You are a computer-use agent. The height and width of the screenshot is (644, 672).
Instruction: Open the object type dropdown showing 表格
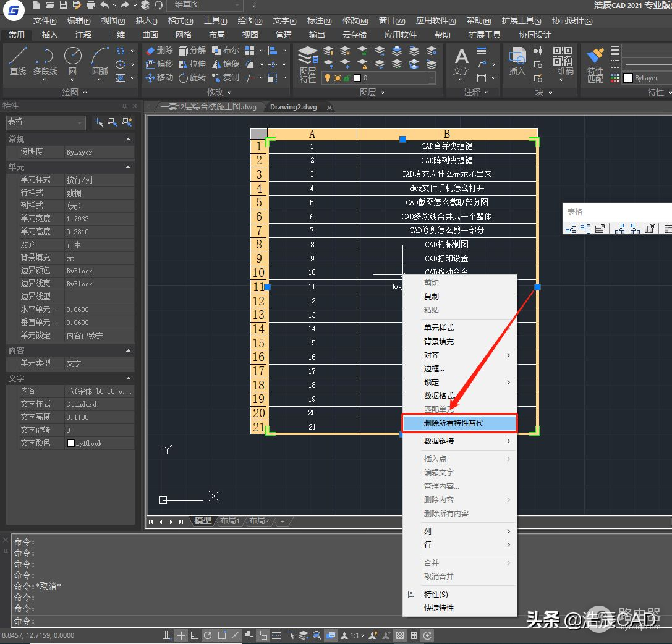(x=46, y=122)
